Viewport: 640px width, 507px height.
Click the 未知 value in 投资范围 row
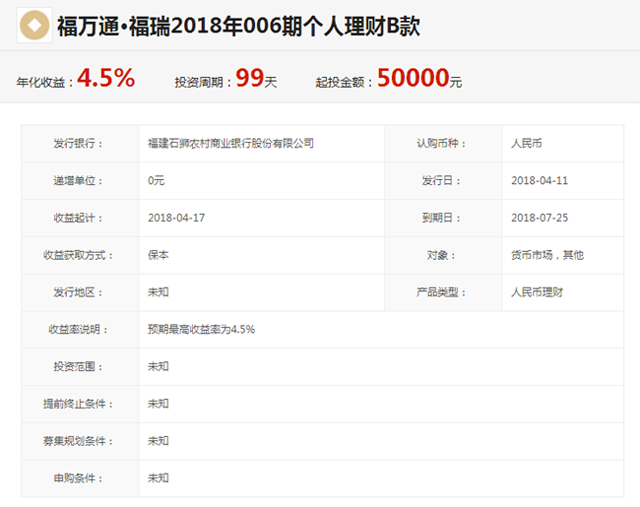158,367
